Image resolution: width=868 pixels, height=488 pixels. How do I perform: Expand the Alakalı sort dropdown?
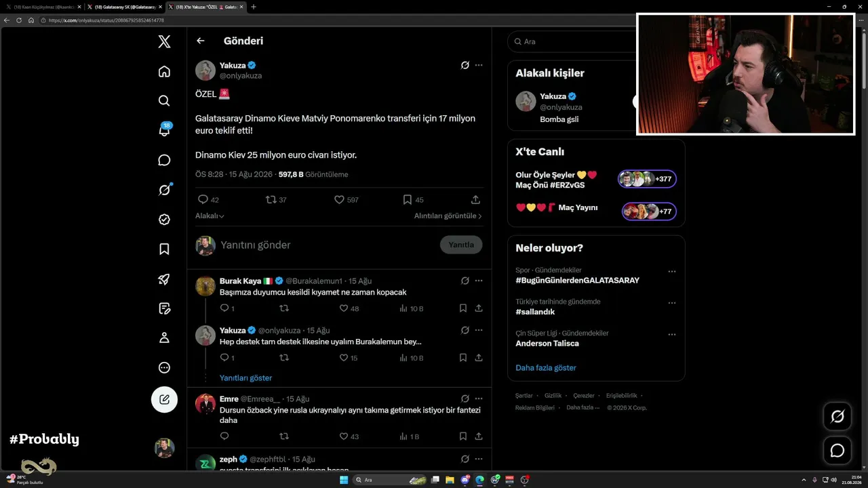[x=210, y=216]
